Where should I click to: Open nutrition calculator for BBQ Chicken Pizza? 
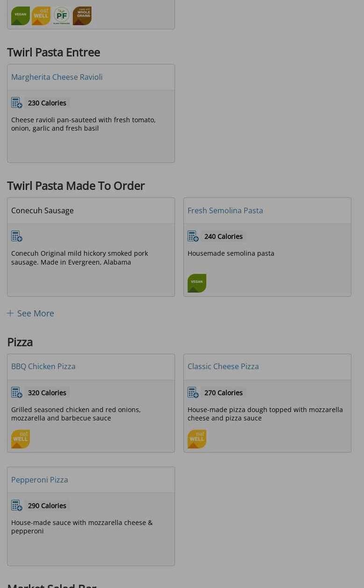[x=17, y=393]
